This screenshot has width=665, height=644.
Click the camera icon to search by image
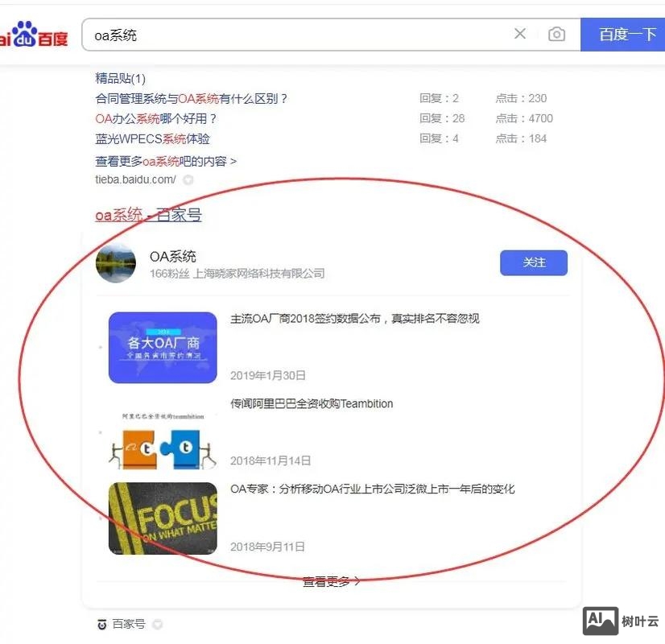(x=556, y=34)
